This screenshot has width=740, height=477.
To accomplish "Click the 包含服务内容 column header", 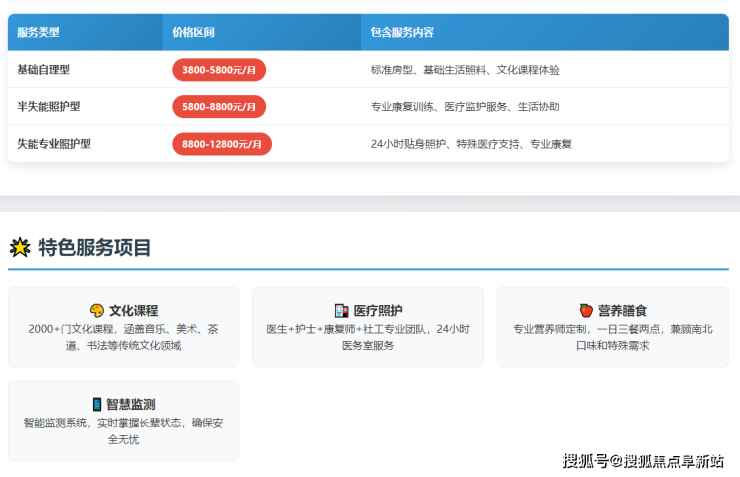I will [x=402, y=32].
